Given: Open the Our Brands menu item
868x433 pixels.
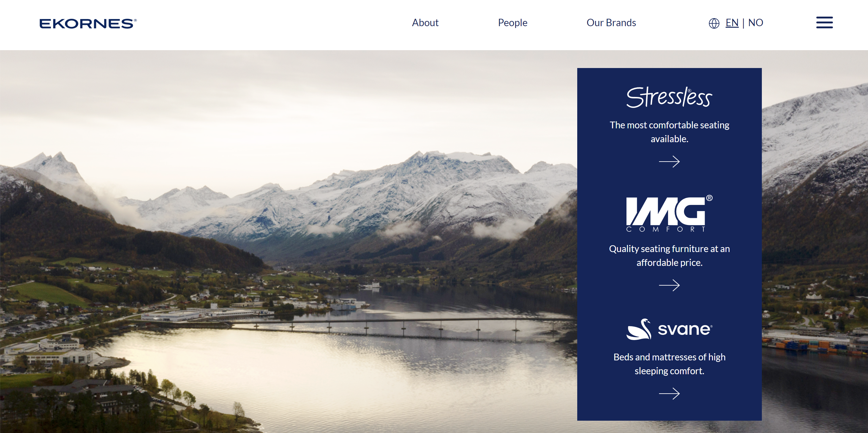Looking at the screenshot, I should 611,22.
